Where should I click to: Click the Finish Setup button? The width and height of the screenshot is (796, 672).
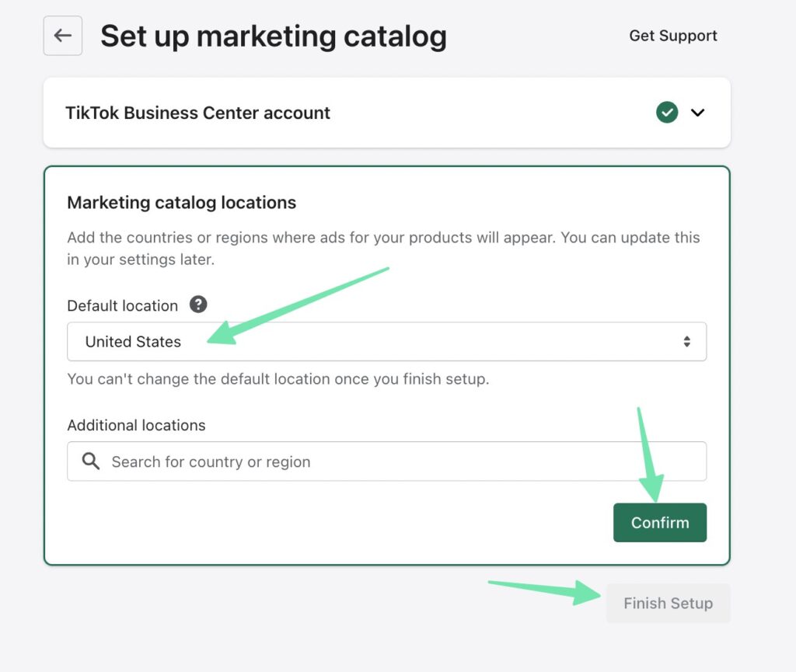[668, 603]
